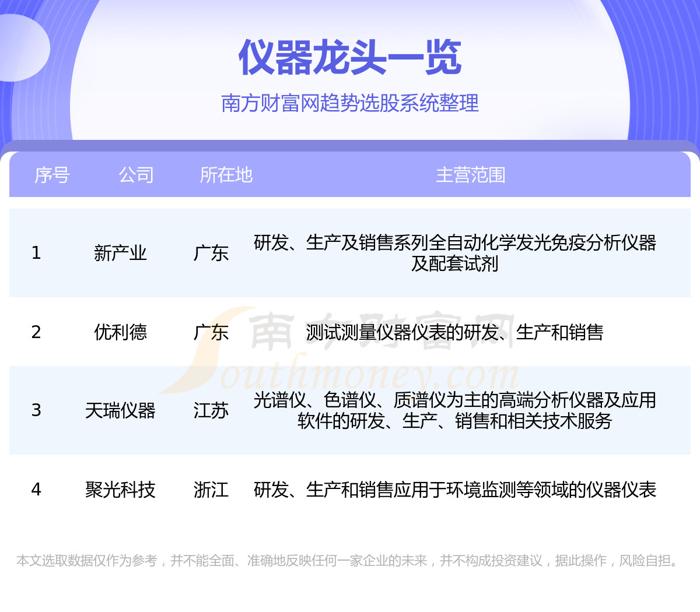Select the row number 3 cell
Image resolution: width=700 pixels, height=612 pixels.
[x=36, y=410]
